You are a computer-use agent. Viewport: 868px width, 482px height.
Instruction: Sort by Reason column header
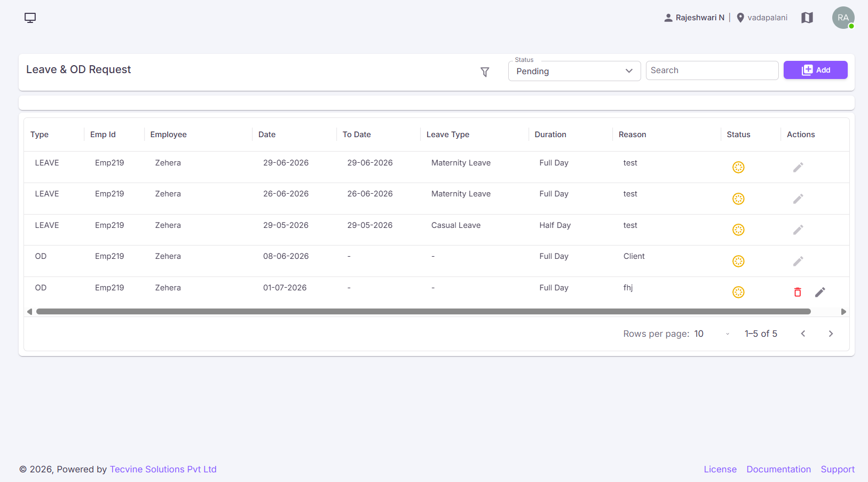coord(633,135)
